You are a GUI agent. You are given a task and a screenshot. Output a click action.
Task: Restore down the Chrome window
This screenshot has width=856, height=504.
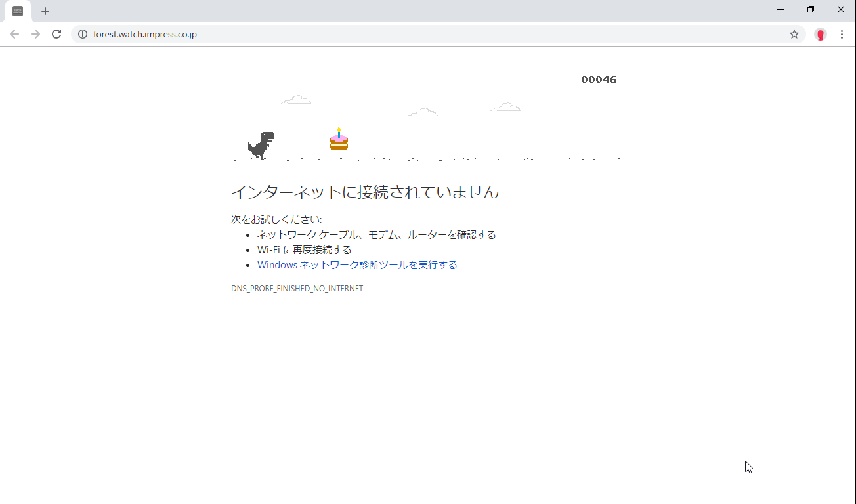click(x=811, y=9)
